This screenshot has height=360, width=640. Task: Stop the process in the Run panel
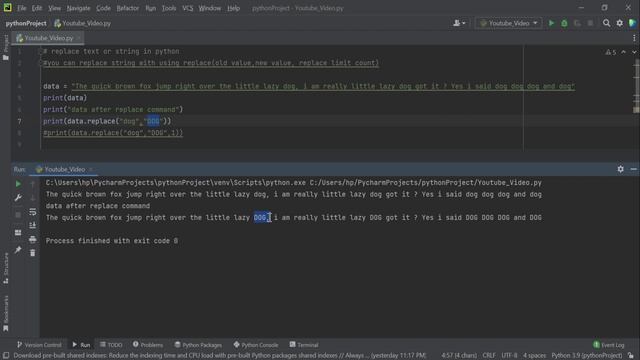click(18, 215)
